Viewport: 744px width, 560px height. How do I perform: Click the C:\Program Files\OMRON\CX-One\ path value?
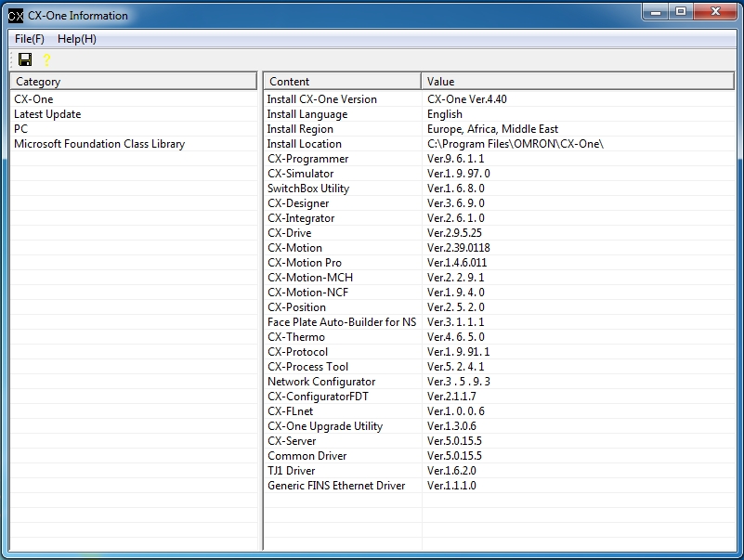coord(516,144)
